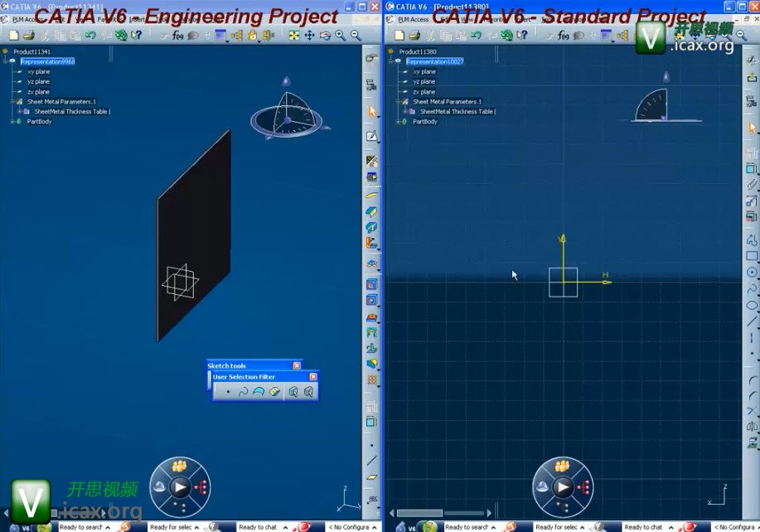Click Undo icon in Standard Project toolbar
The height and width of the screenshot is (532, 760).
pyautogui.click(x=476, y=35)
